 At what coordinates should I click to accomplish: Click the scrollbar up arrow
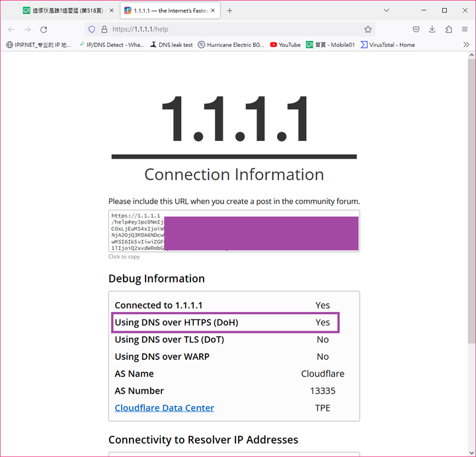(x=471, y=56)
